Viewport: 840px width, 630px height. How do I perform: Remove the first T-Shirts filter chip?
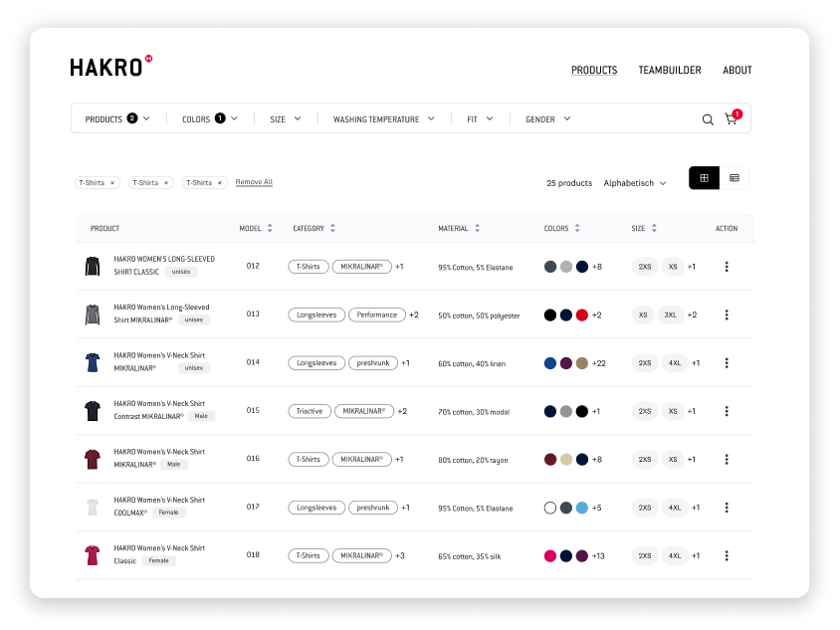tap(112, 182)
